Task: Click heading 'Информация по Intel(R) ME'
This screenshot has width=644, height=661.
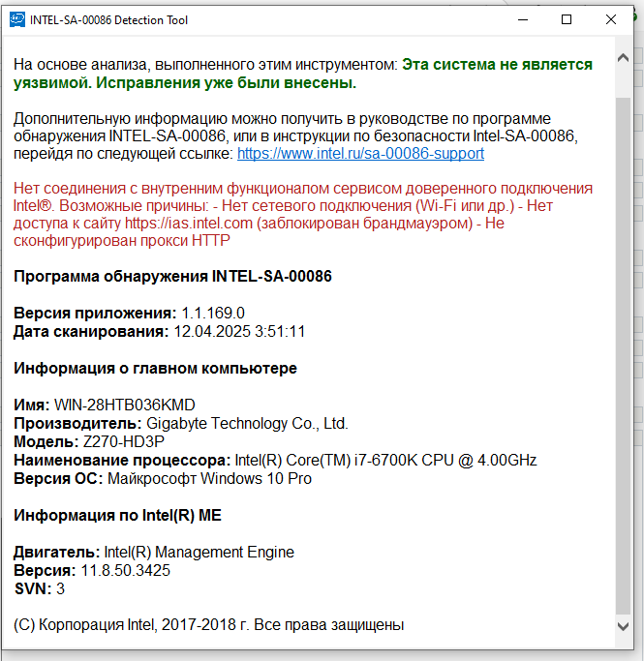Action: (x=117, y=515)
